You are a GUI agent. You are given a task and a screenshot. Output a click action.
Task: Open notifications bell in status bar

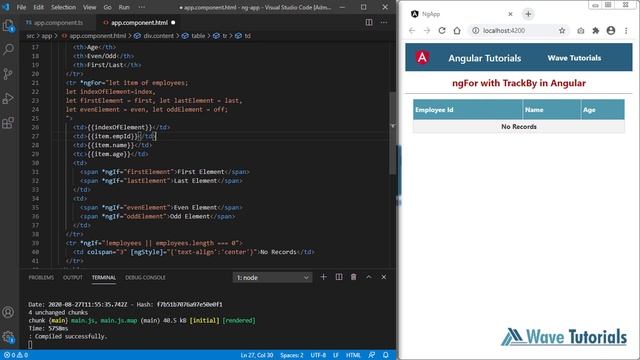(x=386, y=355)
